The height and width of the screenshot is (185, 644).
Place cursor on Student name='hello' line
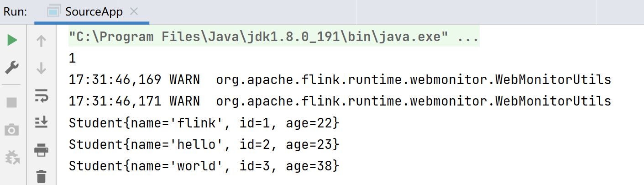pyautogui.click(x=204, y=145)
